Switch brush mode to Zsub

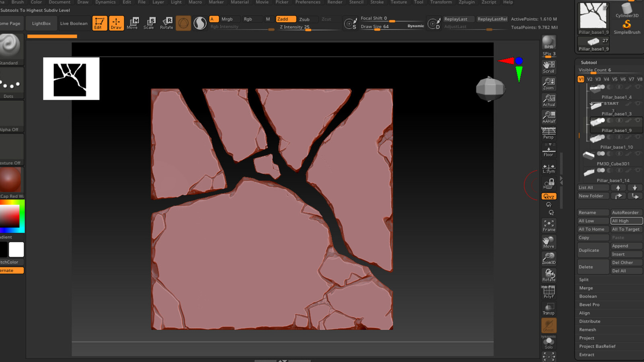click(x=304, y=19)
